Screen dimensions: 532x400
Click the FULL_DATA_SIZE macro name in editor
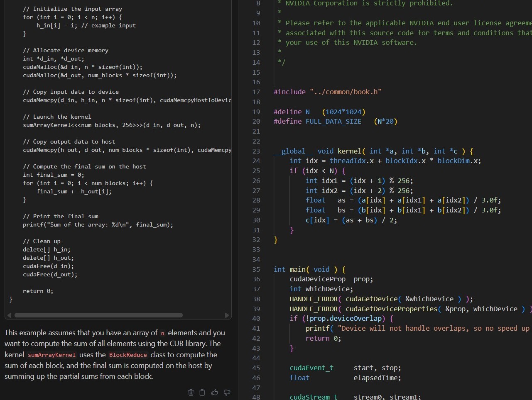click(333, 121)
